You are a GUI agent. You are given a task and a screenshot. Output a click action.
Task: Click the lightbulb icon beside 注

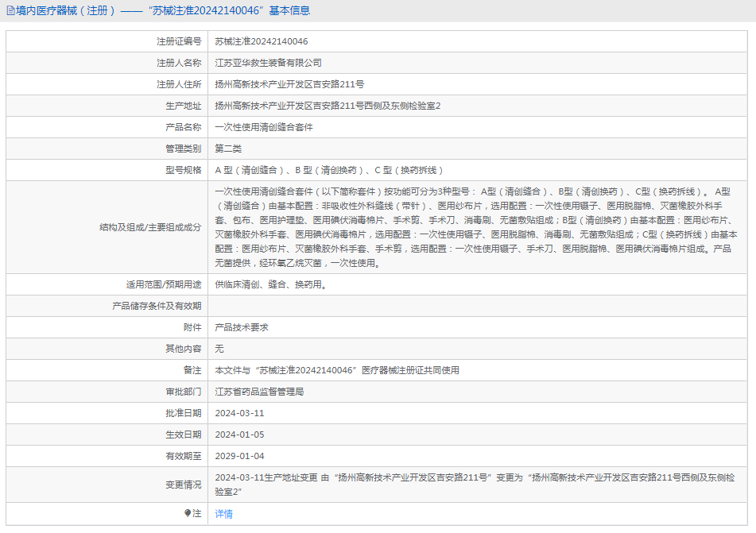tap(188, 513)
